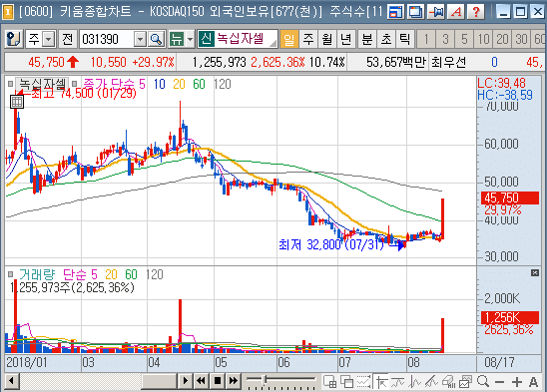Click the chart settings windows icon

tap(465, 382)
